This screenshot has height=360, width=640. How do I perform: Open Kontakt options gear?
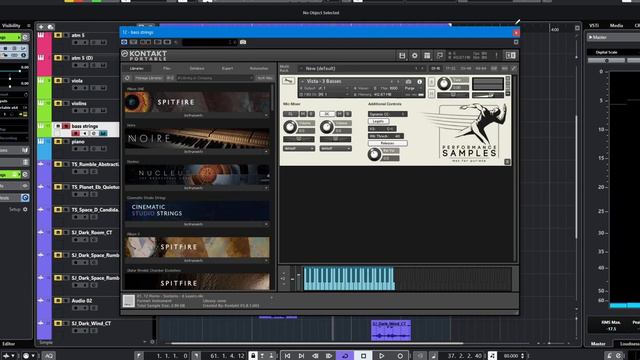coord(415,56)
